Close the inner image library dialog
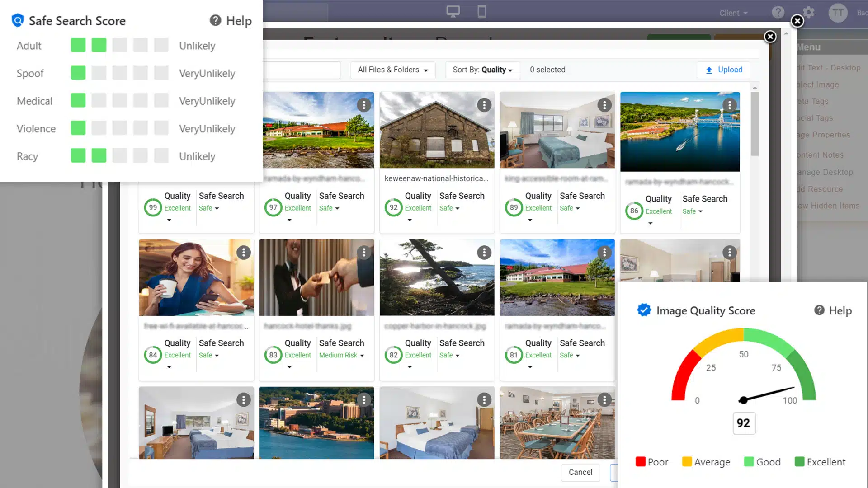 tap(770, 37)
